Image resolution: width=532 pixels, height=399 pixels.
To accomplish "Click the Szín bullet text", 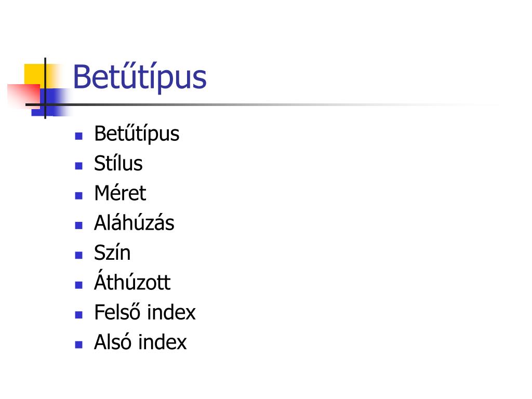I will (112, 253).
